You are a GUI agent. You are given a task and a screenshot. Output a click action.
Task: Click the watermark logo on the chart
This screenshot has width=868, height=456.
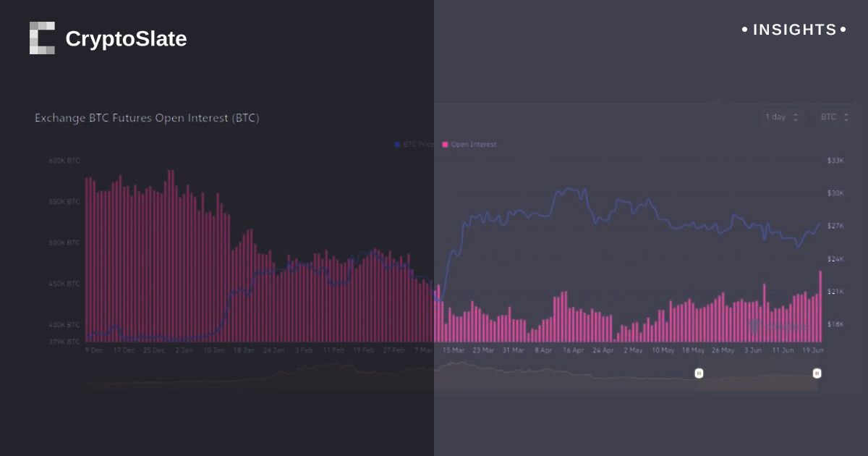point(778,326)
